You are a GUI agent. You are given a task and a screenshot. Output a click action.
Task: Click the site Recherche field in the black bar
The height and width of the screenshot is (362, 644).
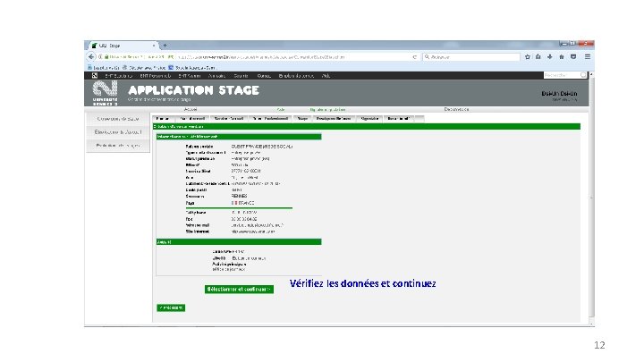click(x=564, y=75)
